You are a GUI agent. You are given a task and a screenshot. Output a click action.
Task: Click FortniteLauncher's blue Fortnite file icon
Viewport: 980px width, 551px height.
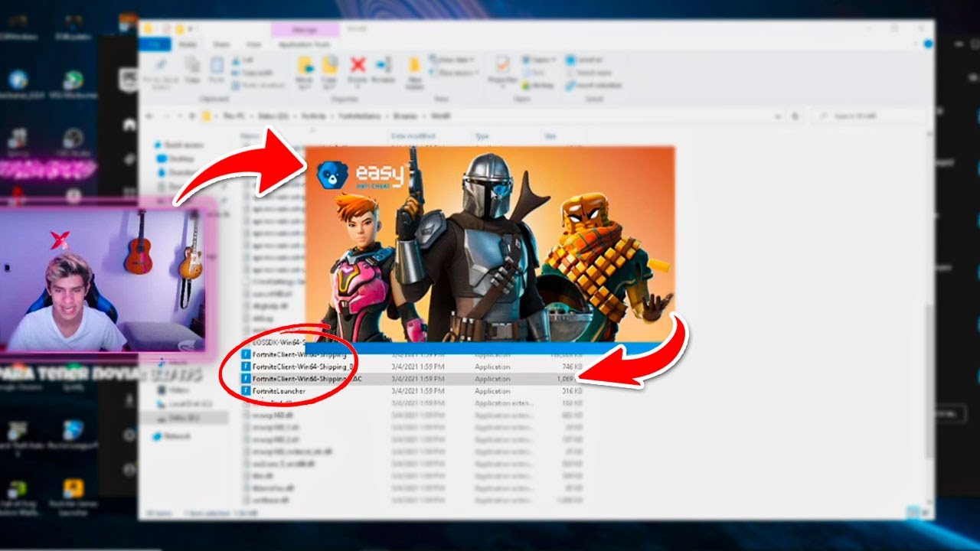tap(246, 391)
